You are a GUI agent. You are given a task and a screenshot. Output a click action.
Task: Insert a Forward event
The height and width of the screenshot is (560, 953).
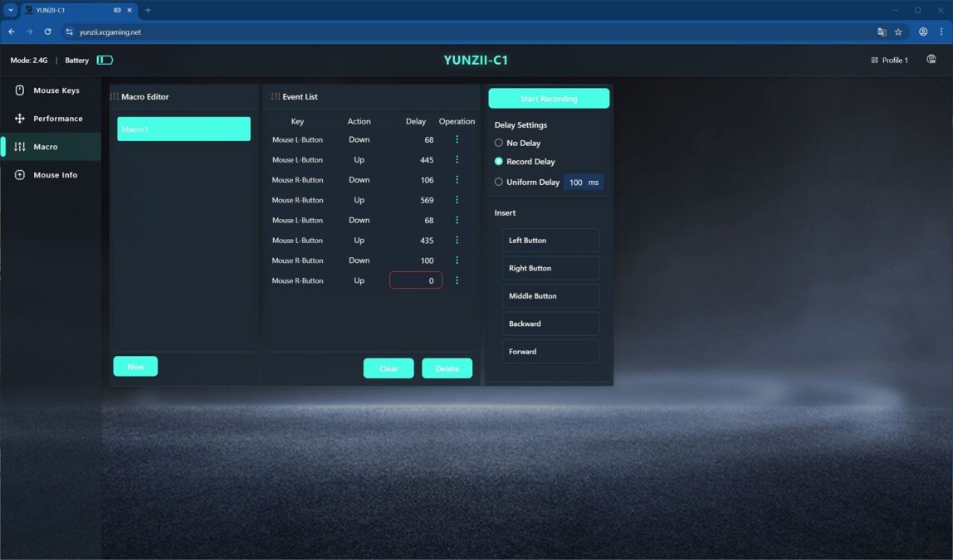[550, 352]
